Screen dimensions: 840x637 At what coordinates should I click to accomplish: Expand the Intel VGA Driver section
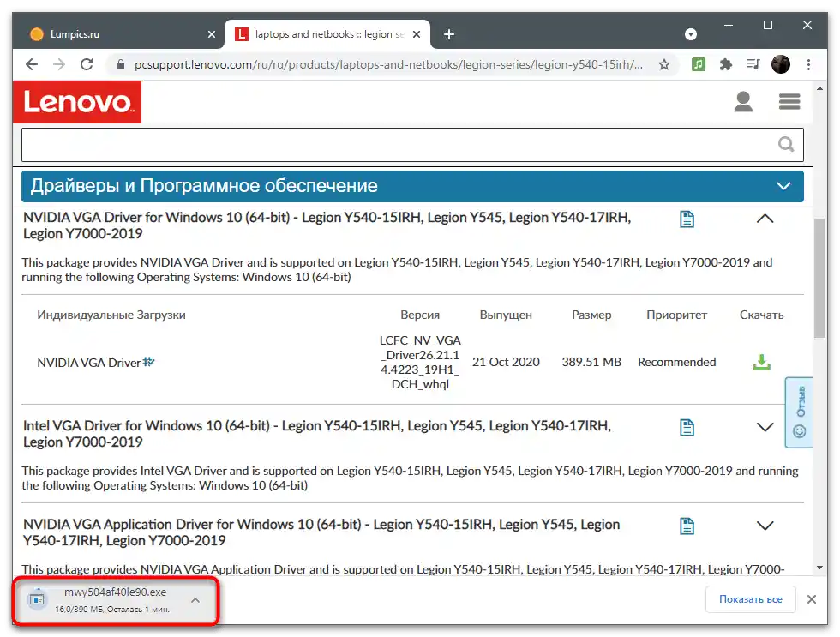point(765,427)
